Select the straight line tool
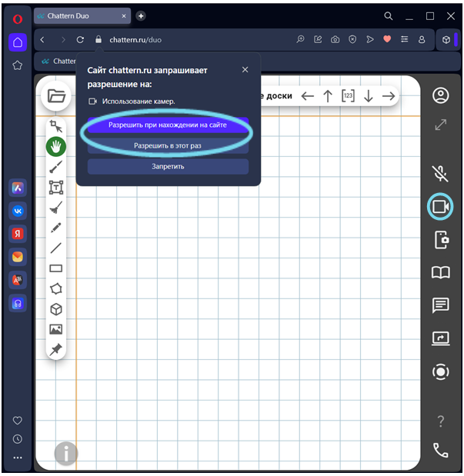The image size is (464, 476). (55, 248)
